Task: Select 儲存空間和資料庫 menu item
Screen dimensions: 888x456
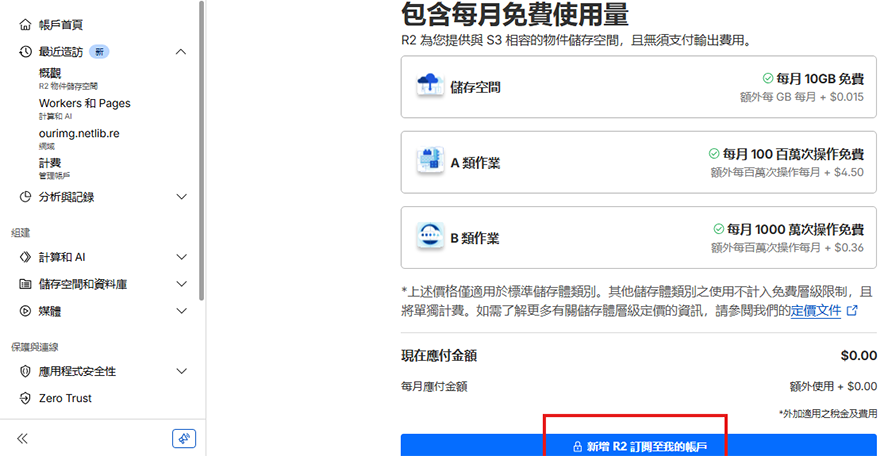Action: coord(83,284)
